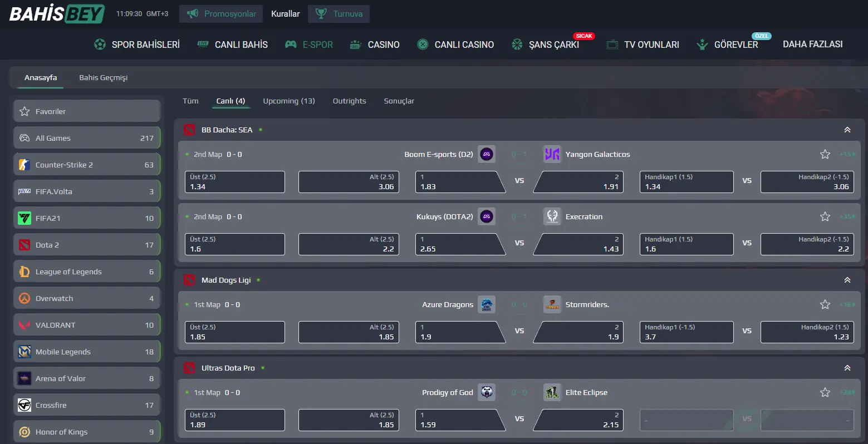This screenshot has height=444, width=868.
Task: Open the DAHA FAZLASI menu
Action: [x=812, y=44]
